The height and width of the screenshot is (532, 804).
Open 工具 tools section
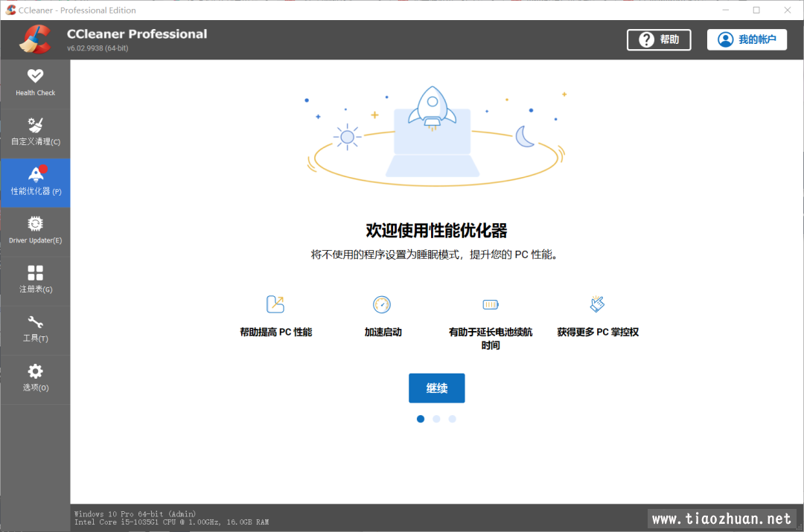[36, 330]
